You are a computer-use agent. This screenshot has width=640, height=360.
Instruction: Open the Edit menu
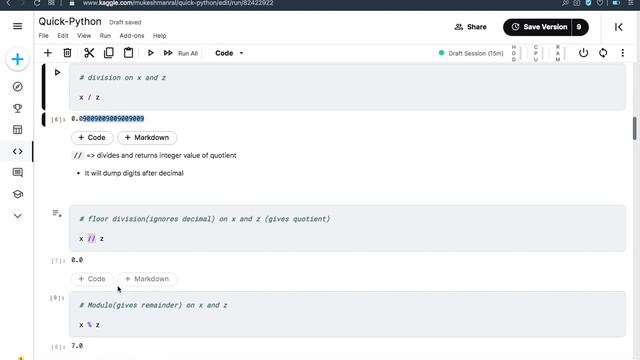[63, 36]
